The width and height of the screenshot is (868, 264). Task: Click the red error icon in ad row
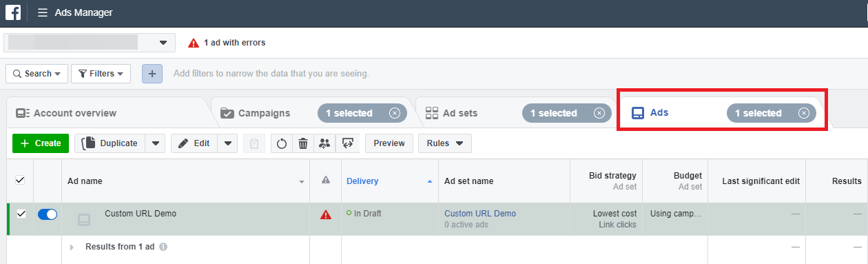(326, 214)
